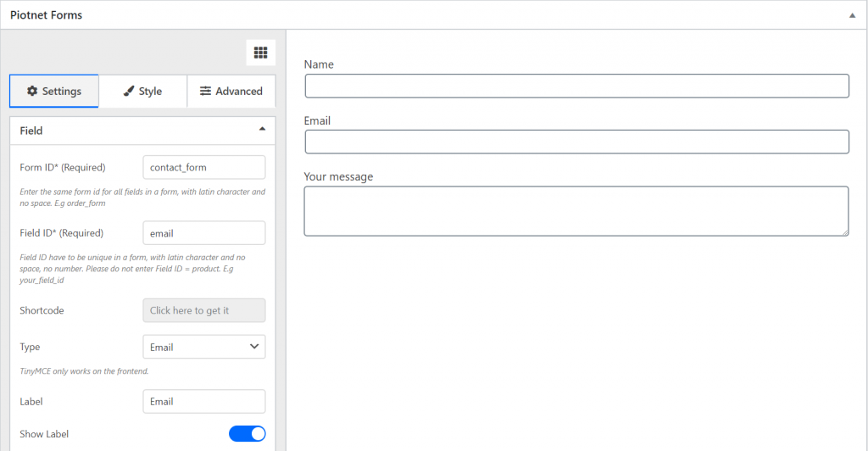
Task: Click the Email field in form preview
Action: pos(576,142)
